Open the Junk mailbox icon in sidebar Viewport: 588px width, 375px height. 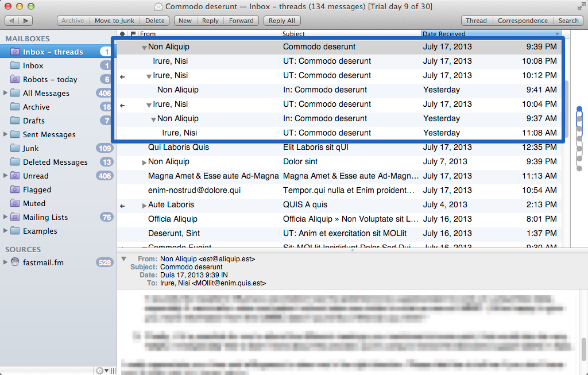click(x=15, y=148)
